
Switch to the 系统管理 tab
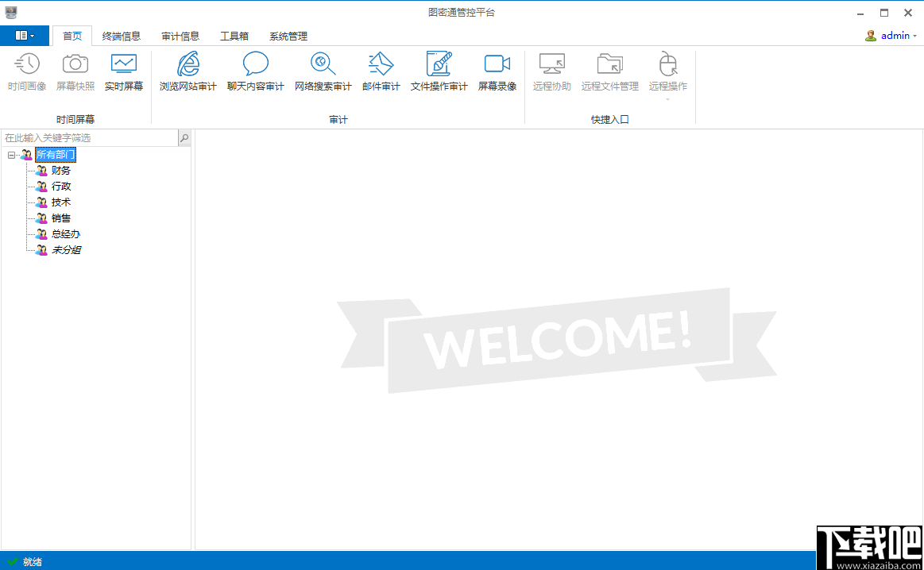(288, 36)
